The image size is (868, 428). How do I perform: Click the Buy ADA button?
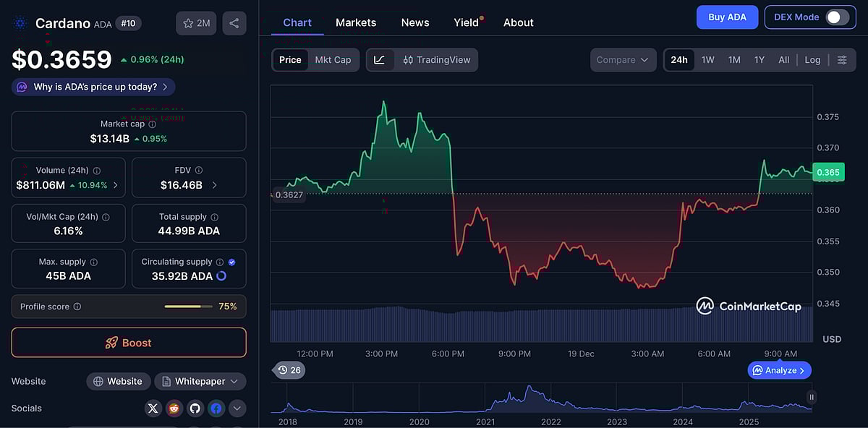point(727,16)
